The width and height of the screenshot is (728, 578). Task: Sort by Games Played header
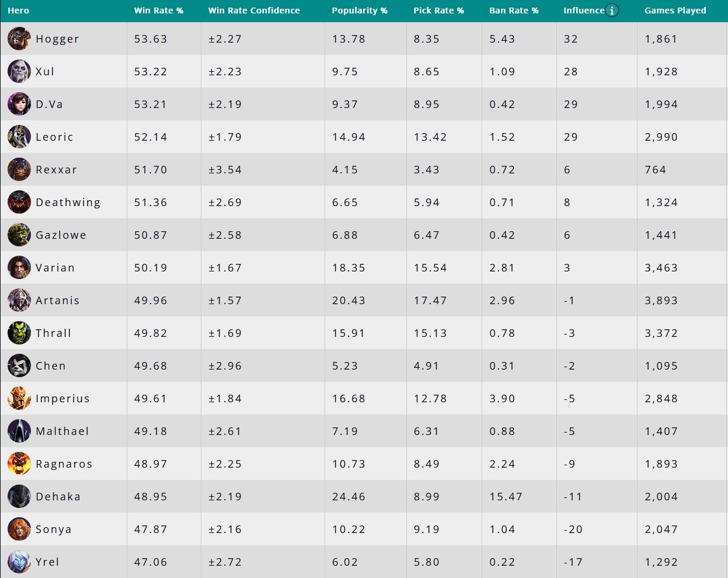click(x=675, y=11)
